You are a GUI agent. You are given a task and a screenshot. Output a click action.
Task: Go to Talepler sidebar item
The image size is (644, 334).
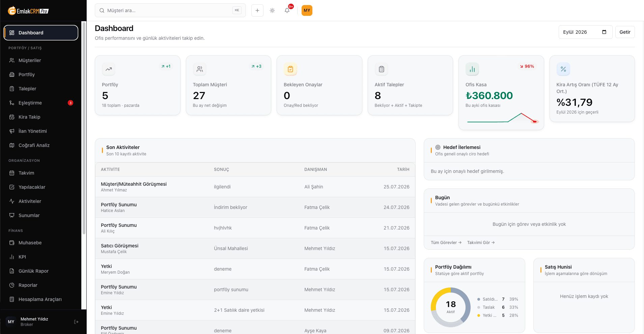coord(41,89)
